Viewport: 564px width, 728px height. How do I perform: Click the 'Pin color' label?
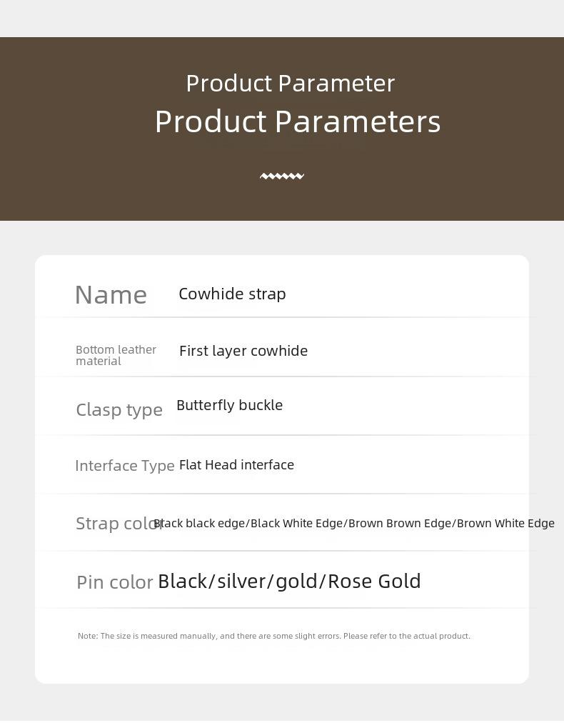[114, 582]
